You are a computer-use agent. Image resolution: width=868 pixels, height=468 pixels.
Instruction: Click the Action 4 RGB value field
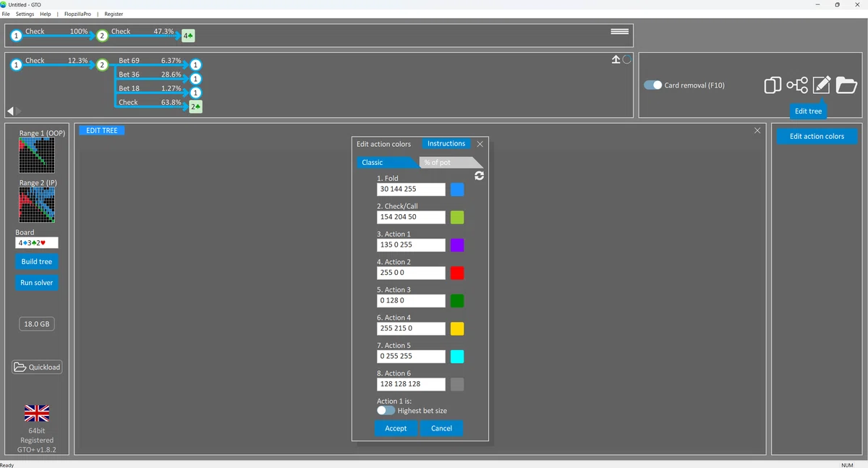(411, 328)
